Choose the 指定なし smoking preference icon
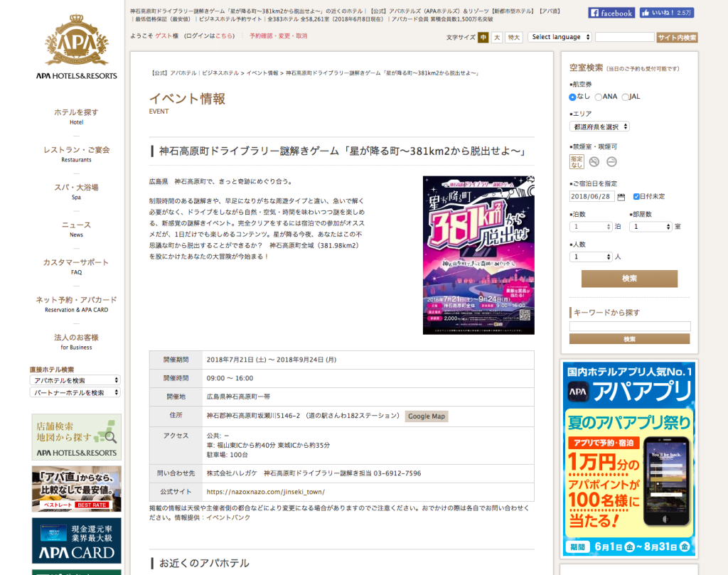728x575 pixels. click(x=577, y=161)
